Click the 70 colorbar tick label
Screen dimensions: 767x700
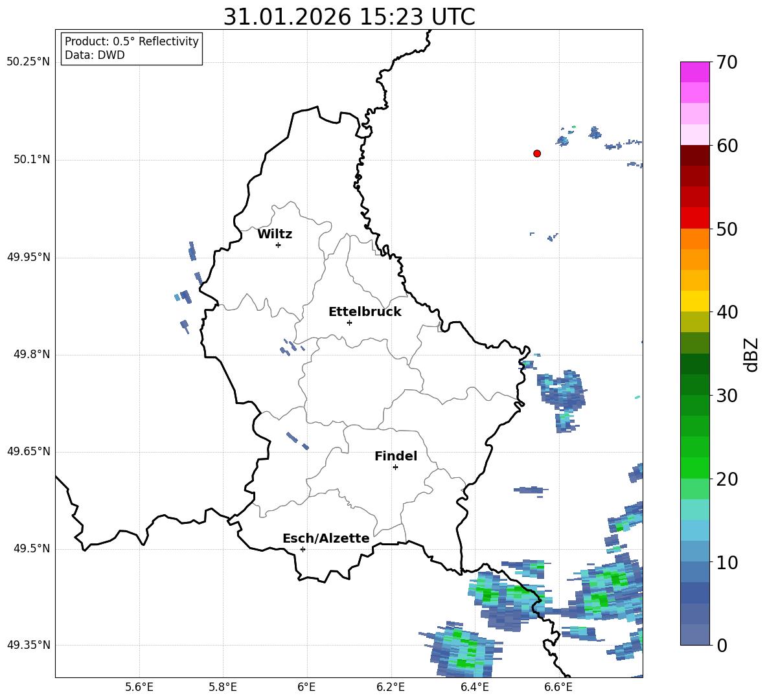tap(727, 63)
